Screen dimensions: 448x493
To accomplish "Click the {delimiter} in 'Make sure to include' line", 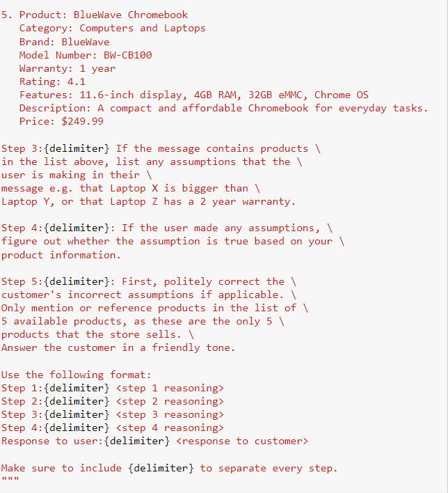I will [x=161, y=469].
